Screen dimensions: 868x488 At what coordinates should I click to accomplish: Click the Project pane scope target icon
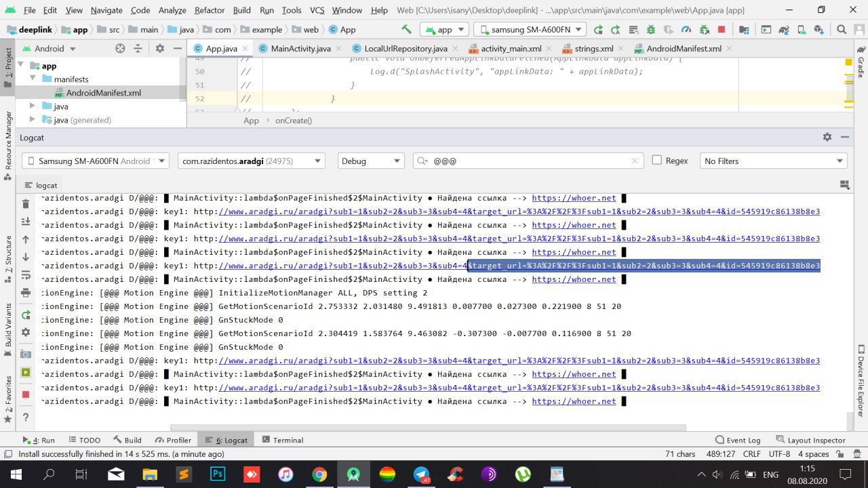[x=120, y=48]
